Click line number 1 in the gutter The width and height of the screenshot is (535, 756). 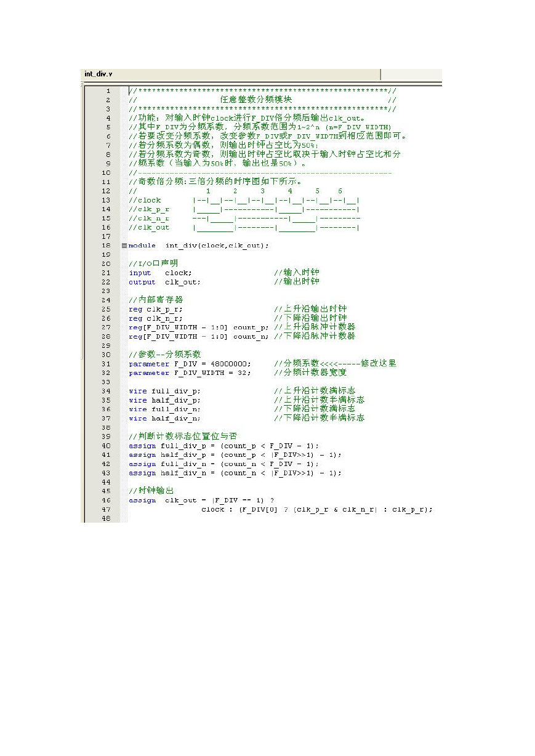click(108, 91)
